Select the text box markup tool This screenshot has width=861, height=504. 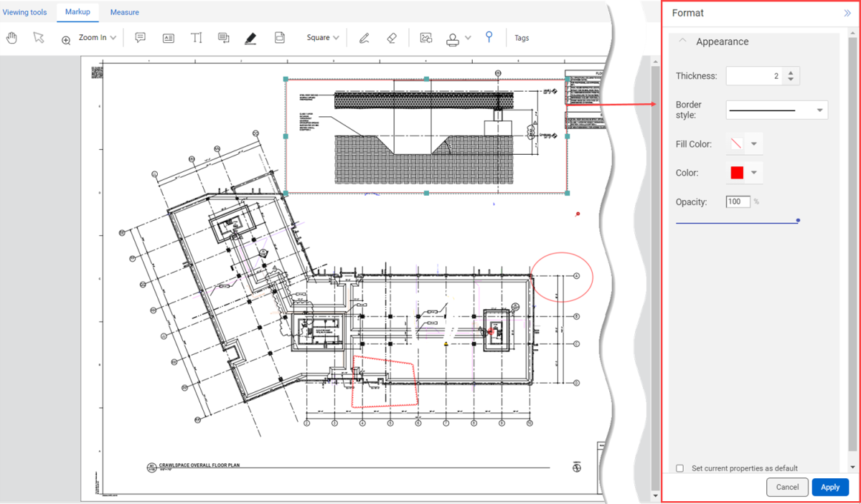pyautogui.click(x=169, y=38)
